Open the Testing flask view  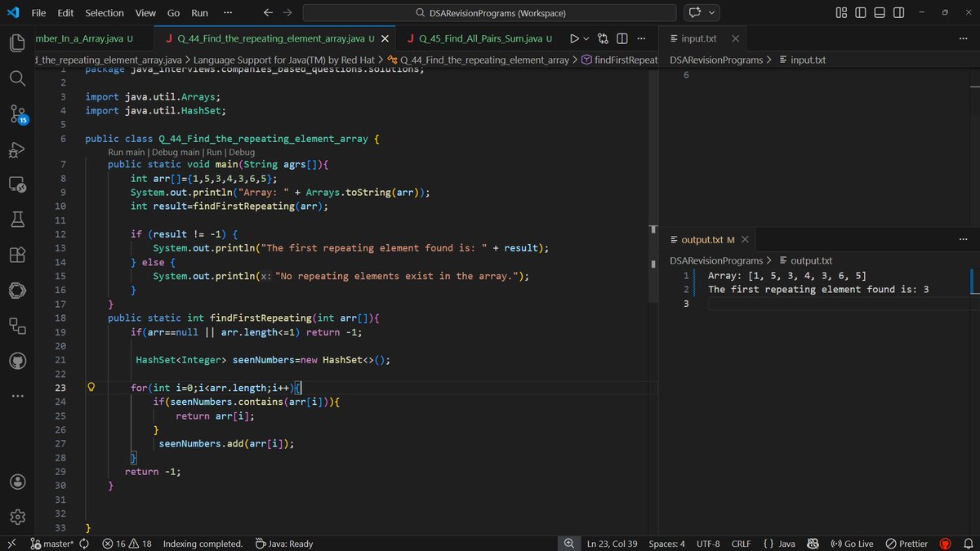point(18,220)
